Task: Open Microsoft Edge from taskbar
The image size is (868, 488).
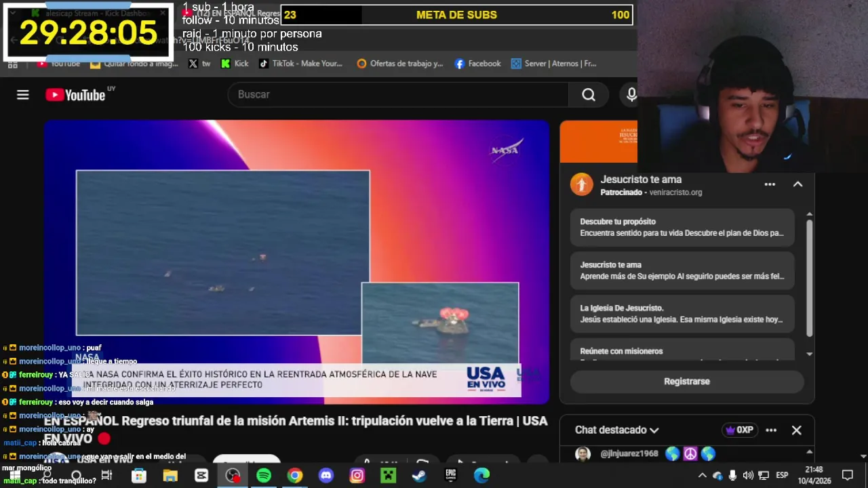Action: coord(481,476)
